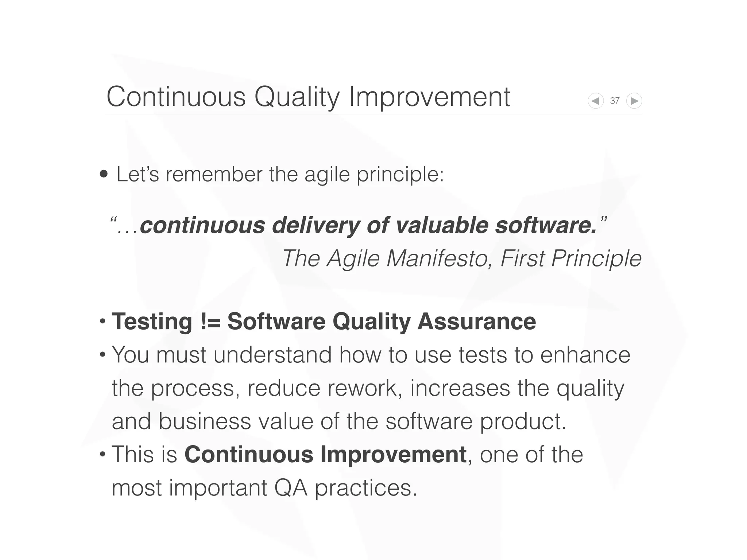
Task: Click the 'Continuous Quality Improvement' slide title
Action: click(x=308, y=97)
